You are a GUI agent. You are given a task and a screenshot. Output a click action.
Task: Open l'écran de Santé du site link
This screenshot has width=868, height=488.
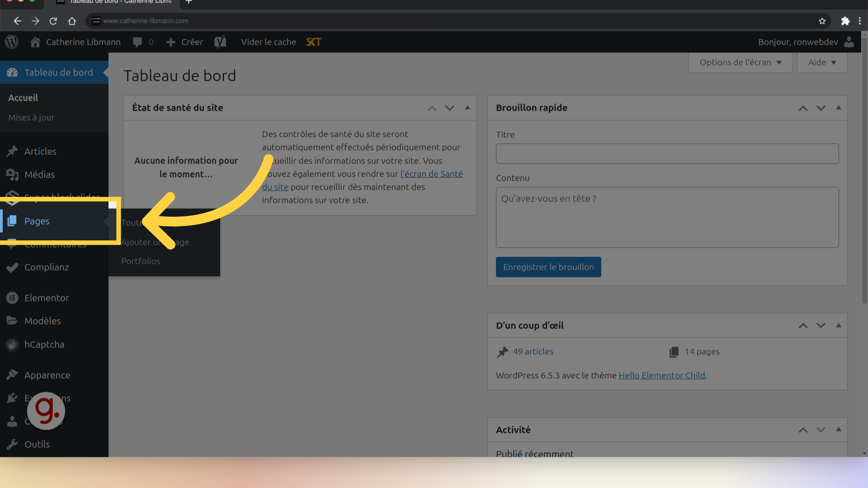tap(431, 174)
